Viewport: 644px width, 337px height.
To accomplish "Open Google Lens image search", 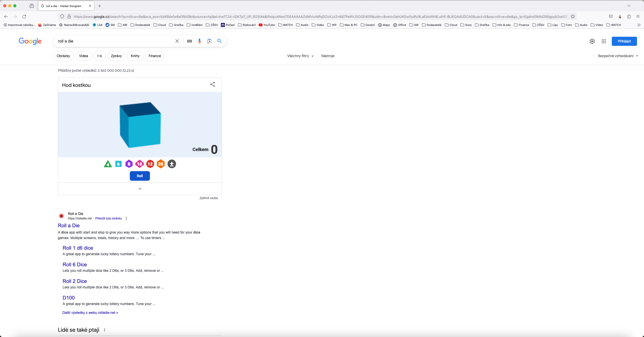I will 210,41.
